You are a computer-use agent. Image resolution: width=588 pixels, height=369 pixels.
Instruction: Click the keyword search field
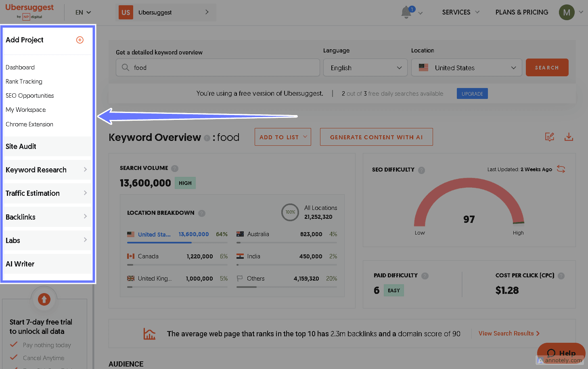pyautogui.click(x=218, y=67)
